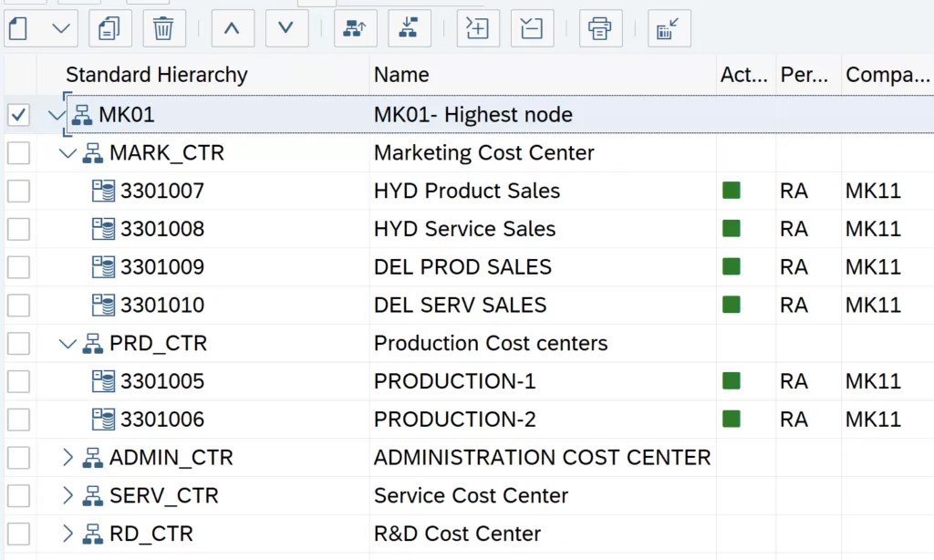Tick the checkbox for MARK_CTR row
934x560 pixels.
click(x=18, y=153)
